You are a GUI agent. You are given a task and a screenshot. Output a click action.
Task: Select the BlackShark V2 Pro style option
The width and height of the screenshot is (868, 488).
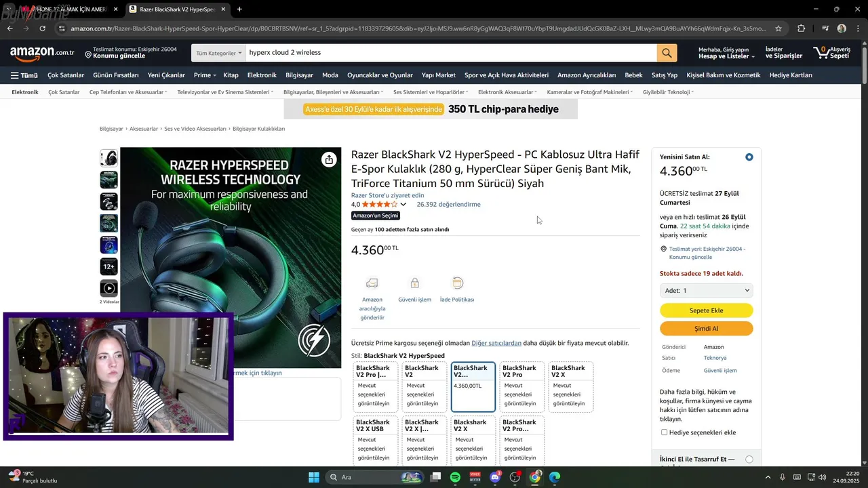tap(521, 387)
